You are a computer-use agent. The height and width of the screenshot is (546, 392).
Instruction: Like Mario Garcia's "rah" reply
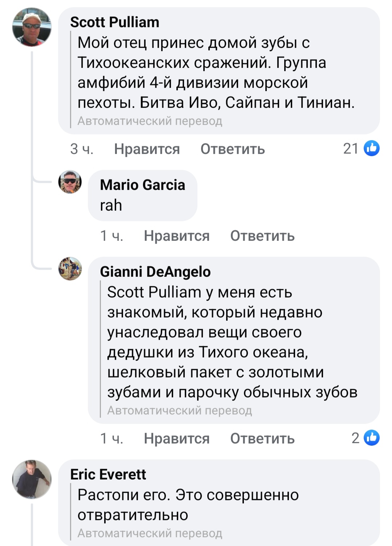tap(176, 236)
